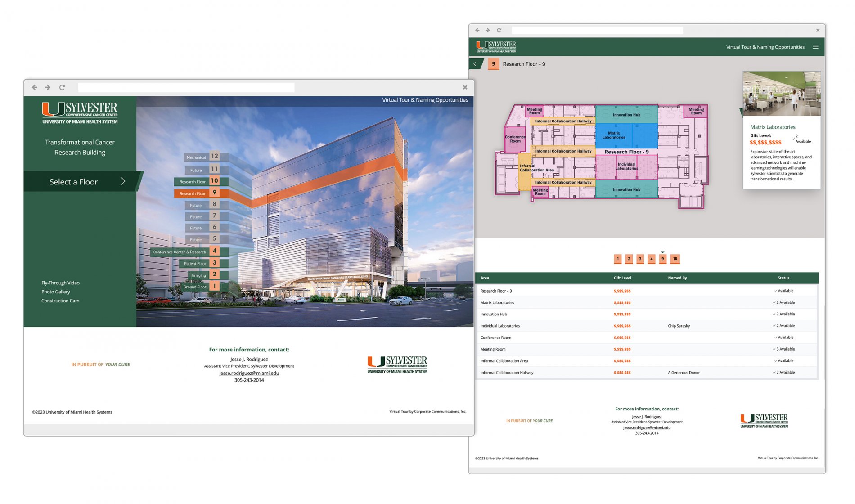Select Future floor 6 on building

point(202,228)
